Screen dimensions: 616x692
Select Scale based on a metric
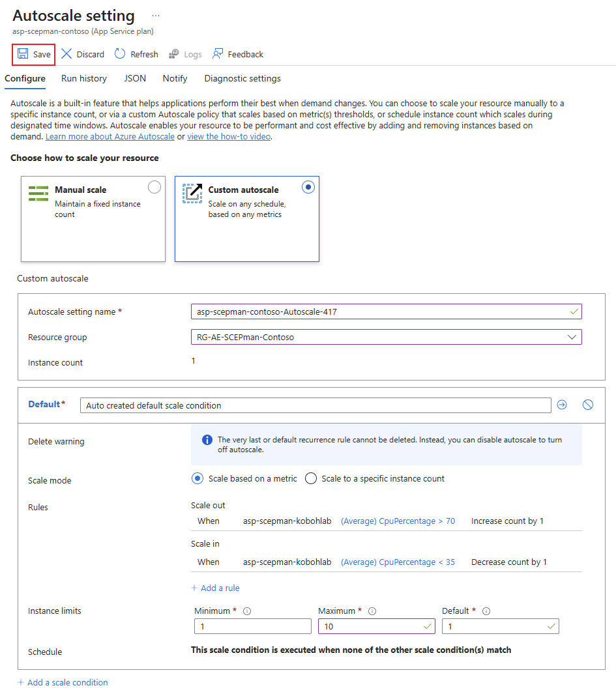point(198,479)
